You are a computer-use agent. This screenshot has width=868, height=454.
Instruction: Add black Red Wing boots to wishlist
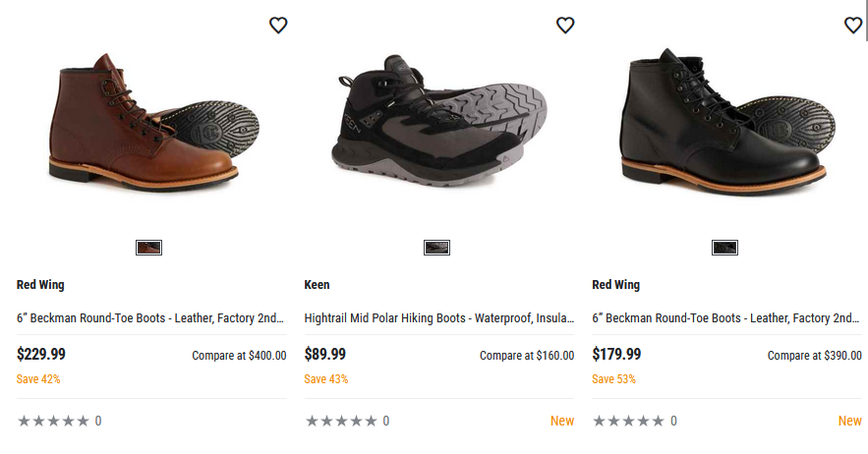853,26
